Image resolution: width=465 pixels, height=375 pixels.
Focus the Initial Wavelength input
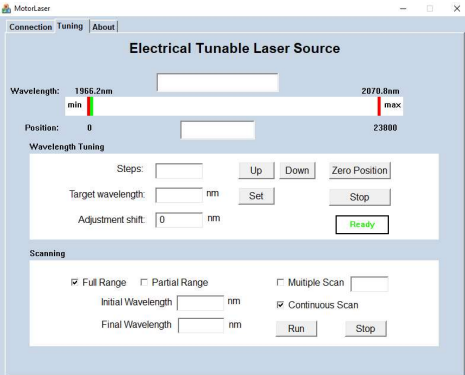tap(200, 303)
